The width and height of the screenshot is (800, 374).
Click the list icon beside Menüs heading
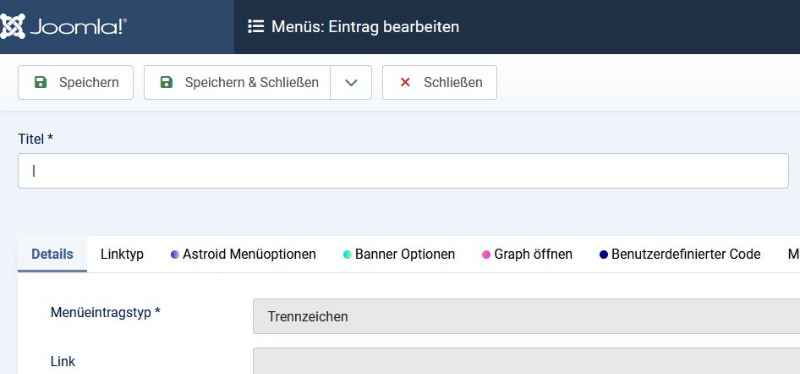[x=256, y=27]
